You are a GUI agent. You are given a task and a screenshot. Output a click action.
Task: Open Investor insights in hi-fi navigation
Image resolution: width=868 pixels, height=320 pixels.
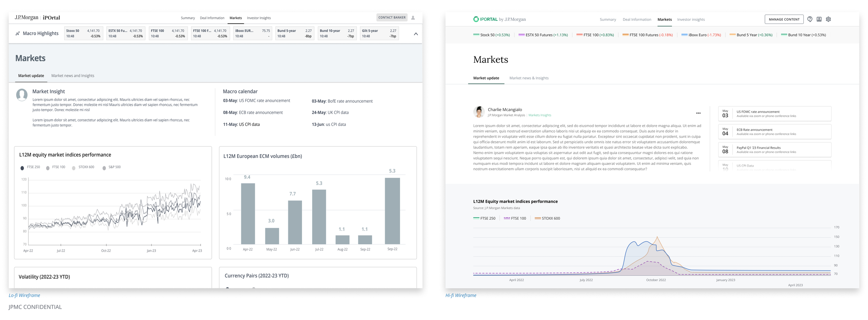click(x=691, y=20)
